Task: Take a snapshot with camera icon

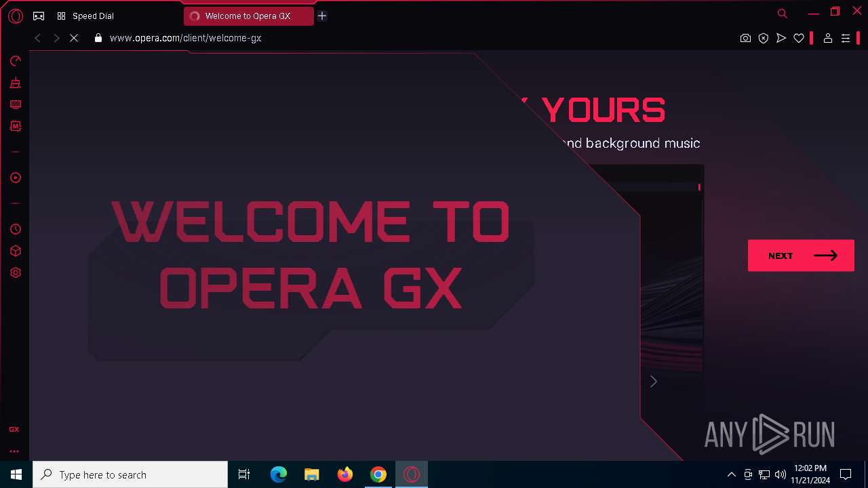Action: click(745, 39)
